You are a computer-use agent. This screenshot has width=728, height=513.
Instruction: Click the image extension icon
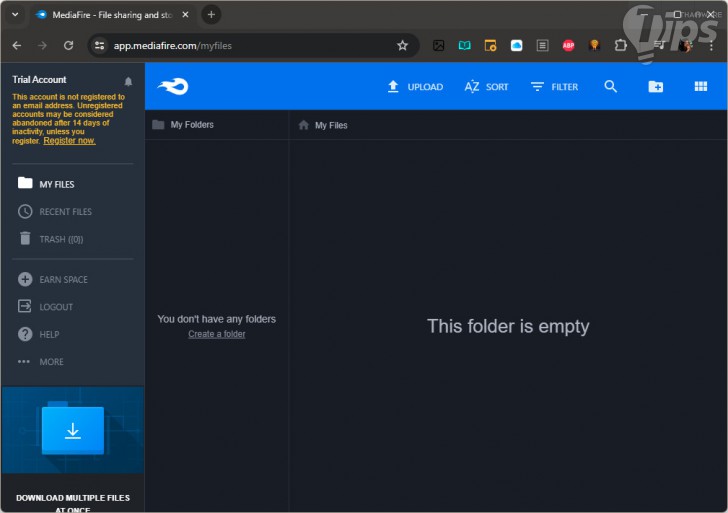click(438, 45)
